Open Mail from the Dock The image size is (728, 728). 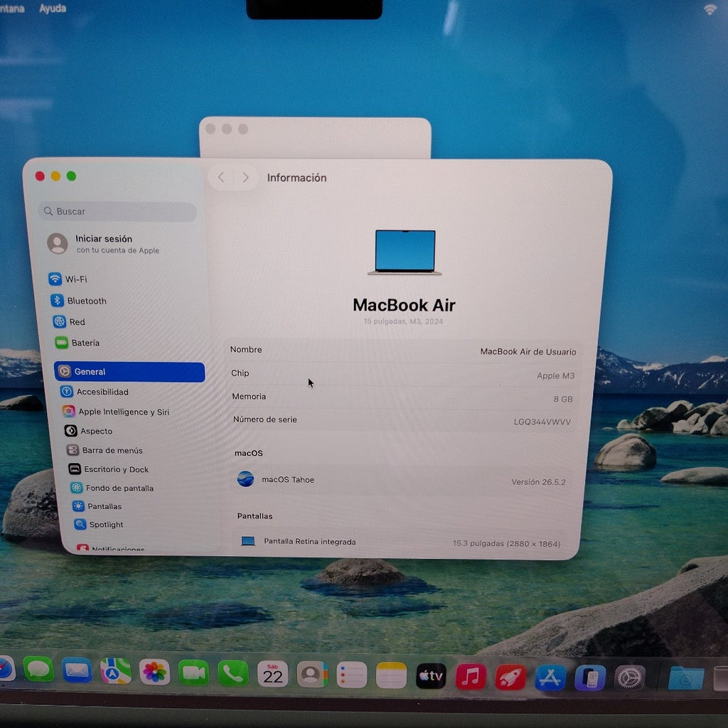77,670
